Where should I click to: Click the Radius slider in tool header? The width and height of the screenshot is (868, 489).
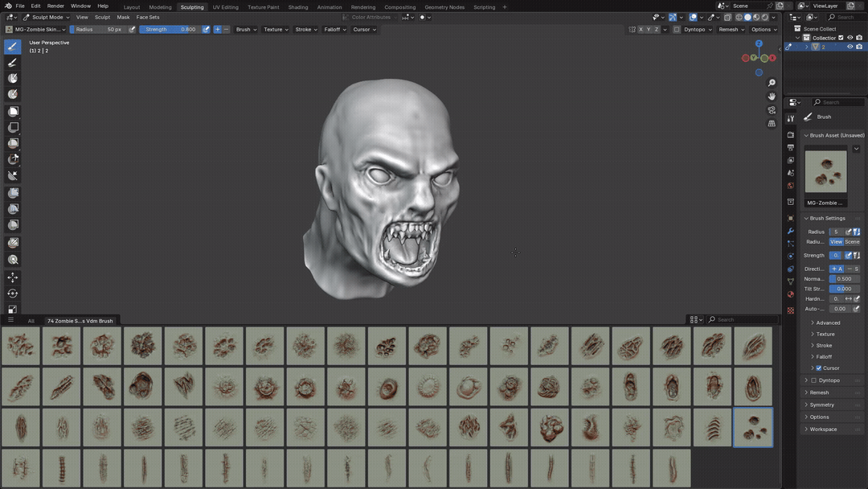(x=99, y=29)
